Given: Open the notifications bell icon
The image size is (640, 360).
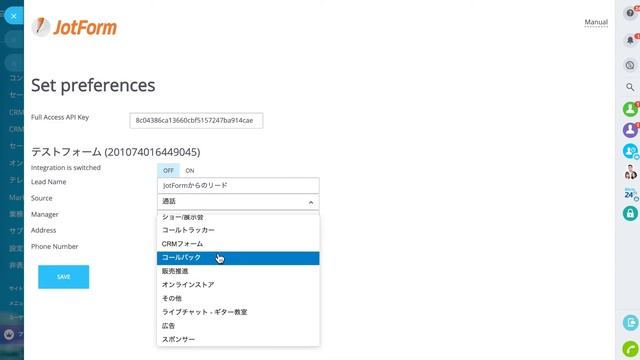Looking at the screenshot, I should point(630,40).
